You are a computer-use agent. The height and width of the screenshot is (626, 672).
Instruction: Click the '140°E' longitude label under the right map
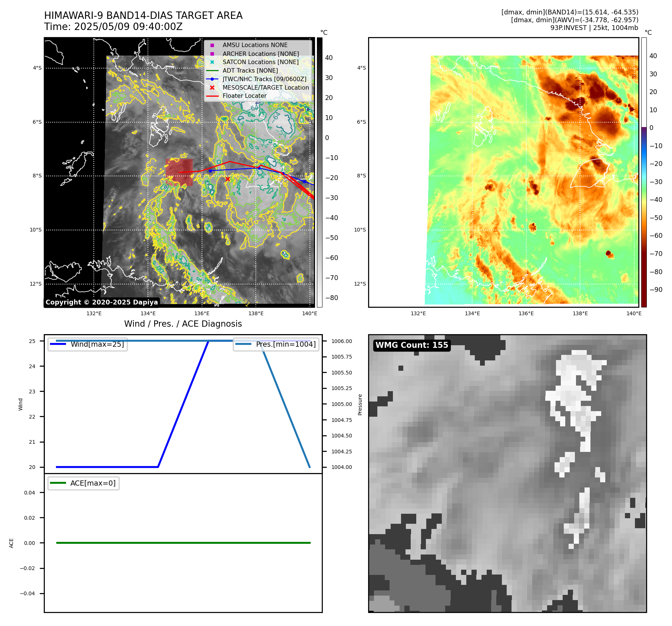pyautogui.click(x=634, y=313)
